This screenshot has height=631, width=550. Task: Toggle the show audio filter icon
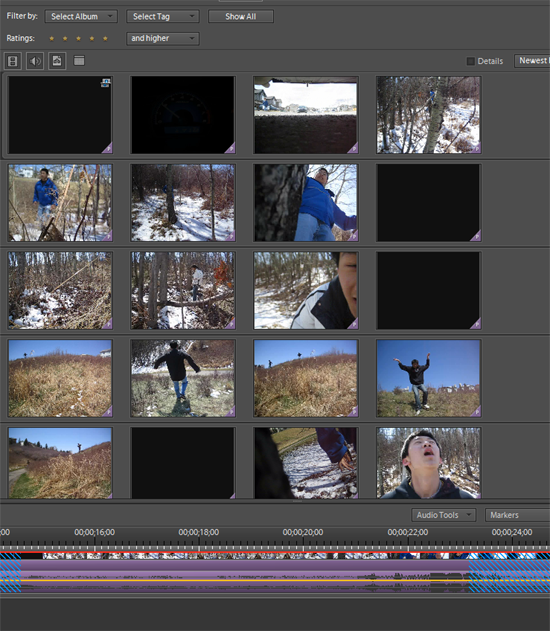click(35, 61)
